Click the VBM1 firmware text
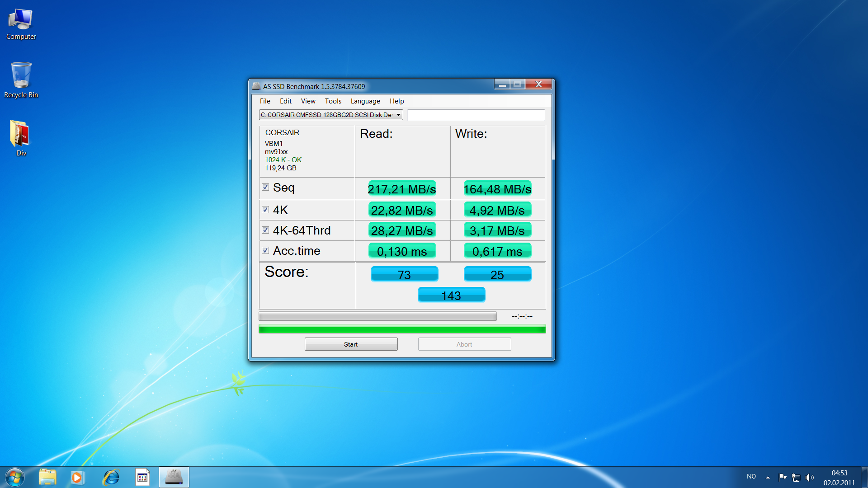The height and width of the screenshot is (488, 868). click(274, 144)
